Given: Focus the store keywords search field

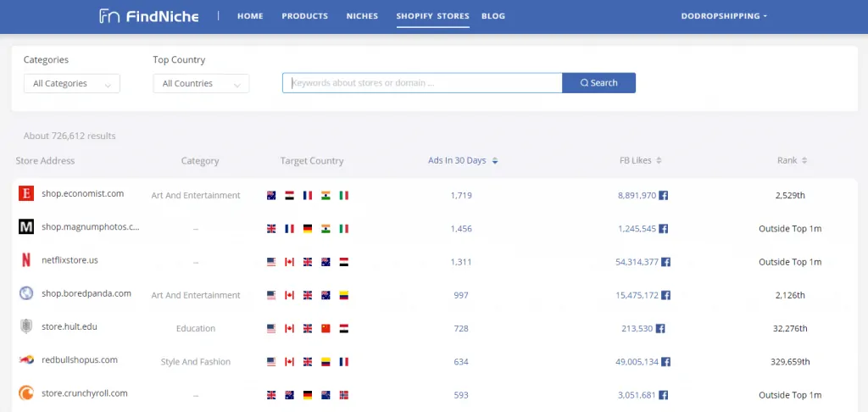Looking at the screenshot, I should click(422, 83).
